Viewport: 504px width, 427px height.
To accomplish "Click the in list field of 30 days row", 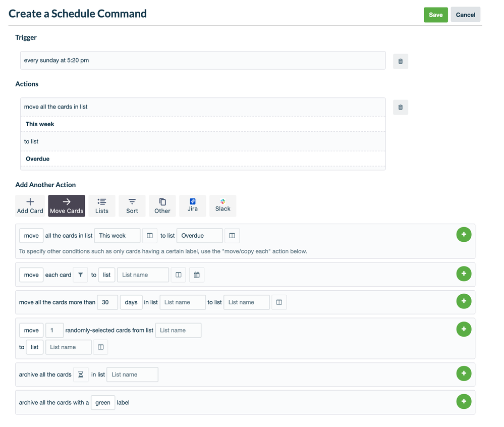I will pos(183,302).
